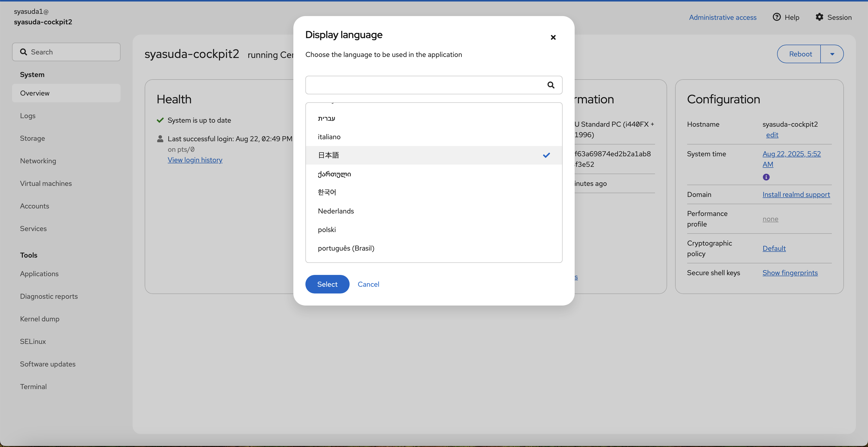Click the green up-to-date checkmark icon
The width and height of the screenshot is (868, 447).
click(160, 120)
